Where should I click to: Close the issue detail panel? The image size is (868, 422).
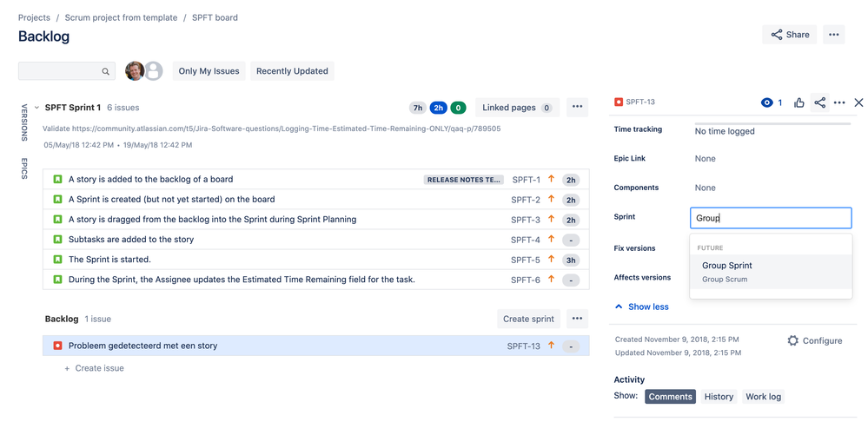858,102
